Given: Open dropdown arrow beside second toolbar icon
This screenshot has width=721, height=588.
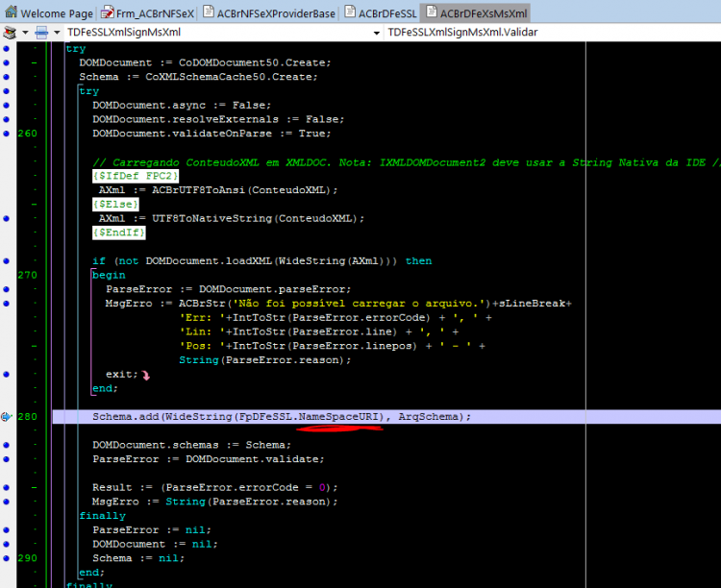Looking at the screenshot, I should click(57, 32).
